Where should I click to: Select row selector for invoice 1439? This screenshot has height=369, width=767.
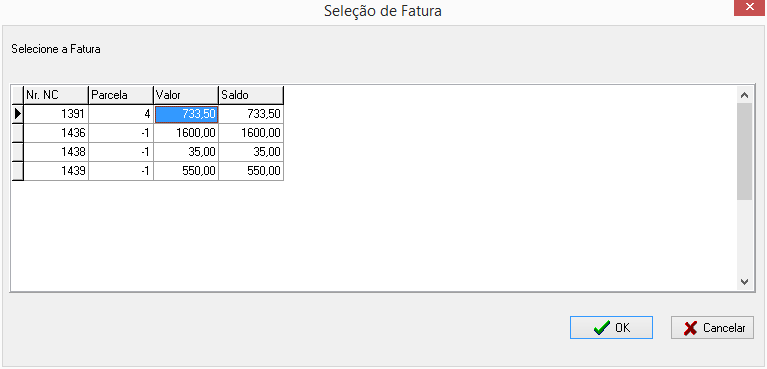[x=18, y=171]
